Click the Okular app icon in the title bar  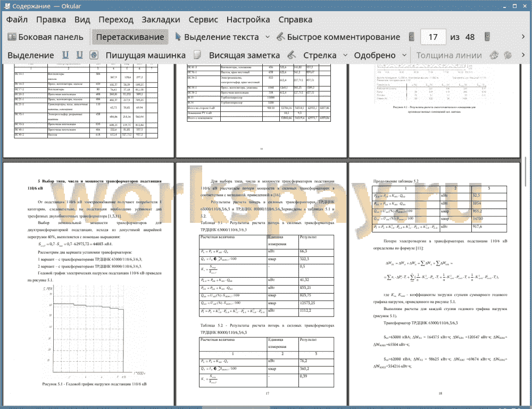pos(6,6)
